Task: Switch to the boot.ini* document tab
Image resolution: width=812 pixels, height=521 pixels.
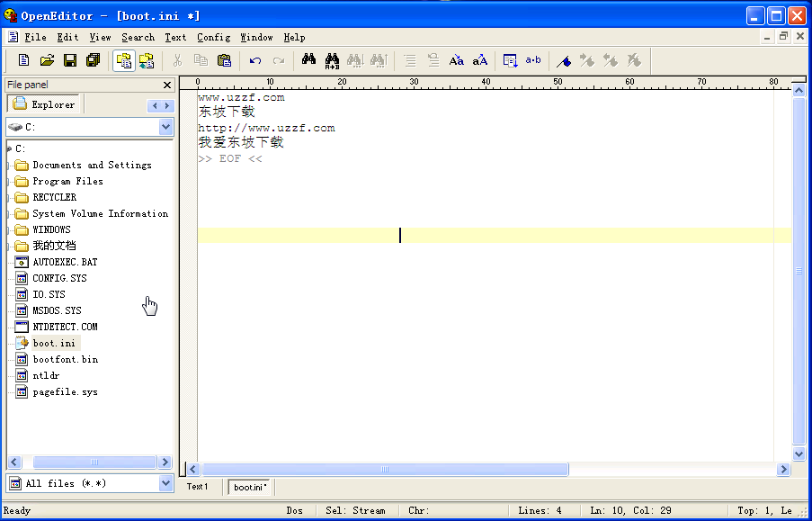Action: click(250, 488)
